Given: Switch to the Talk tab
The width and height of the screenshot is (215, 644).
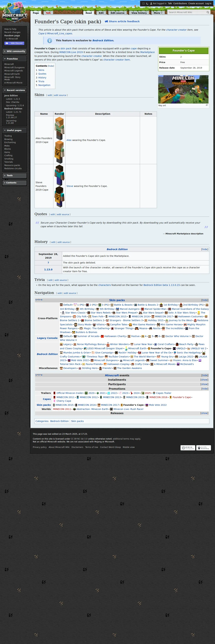Looking at the screenshot, I should 48,13.
